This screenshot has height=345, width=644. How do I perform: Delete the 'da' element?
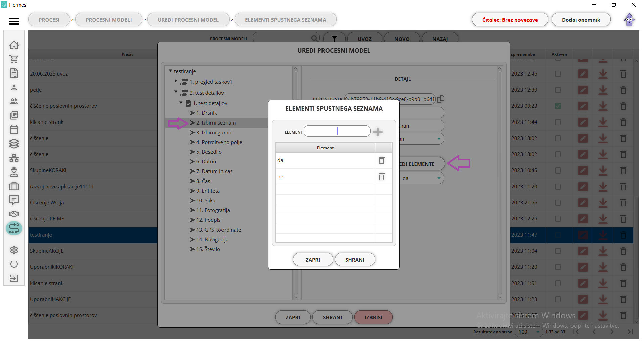(382, 160)
